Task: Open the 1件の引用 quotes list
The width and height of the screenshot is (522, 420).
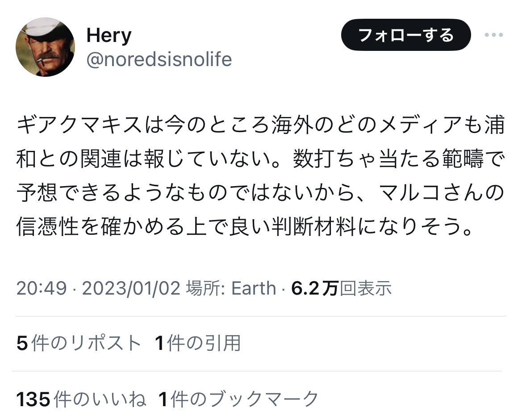Action: pyautogui.click(x=197, y=343)
